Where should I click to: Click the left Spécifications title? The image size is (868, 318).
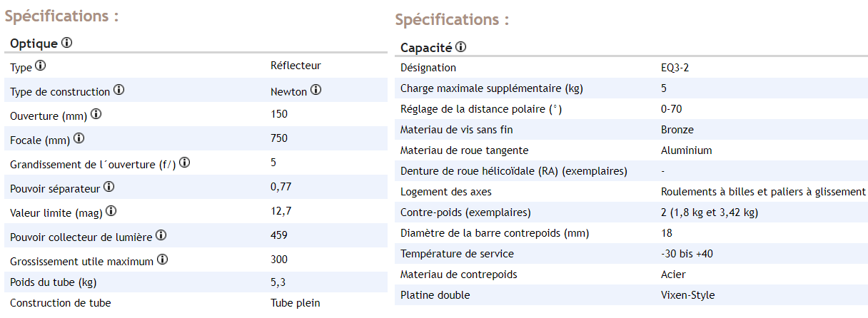tap(61, 16)
